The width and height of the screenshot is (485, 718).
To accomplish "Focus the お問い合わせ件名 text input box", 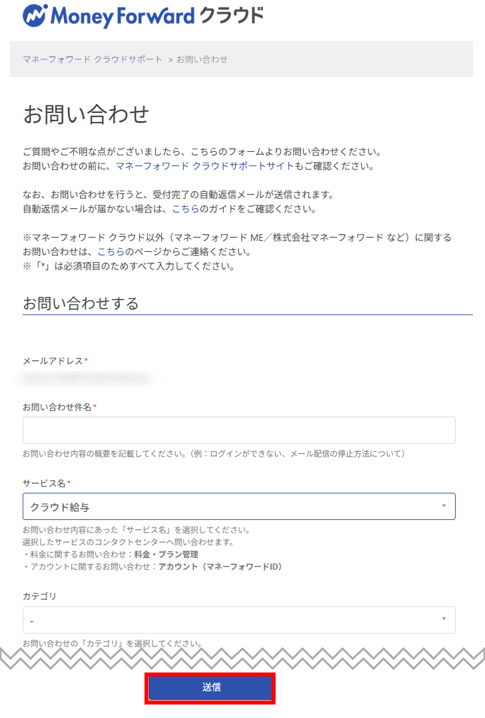I will coord(239,430).
